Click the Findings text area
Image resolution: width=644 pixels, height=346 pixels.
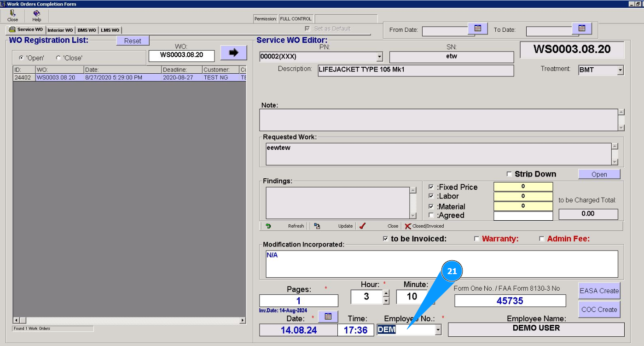click(338, 203)
